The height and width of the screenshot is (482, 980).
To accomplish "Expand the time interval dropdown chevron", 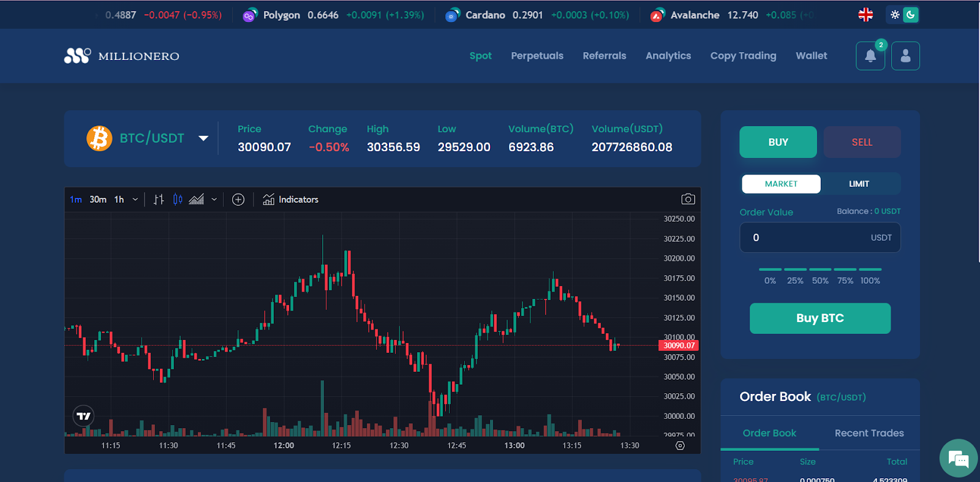I will (x=135, y=200).
